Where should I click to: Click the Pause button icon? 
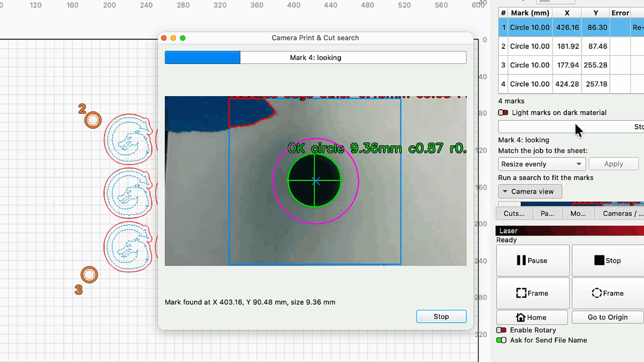coord(521,260)
